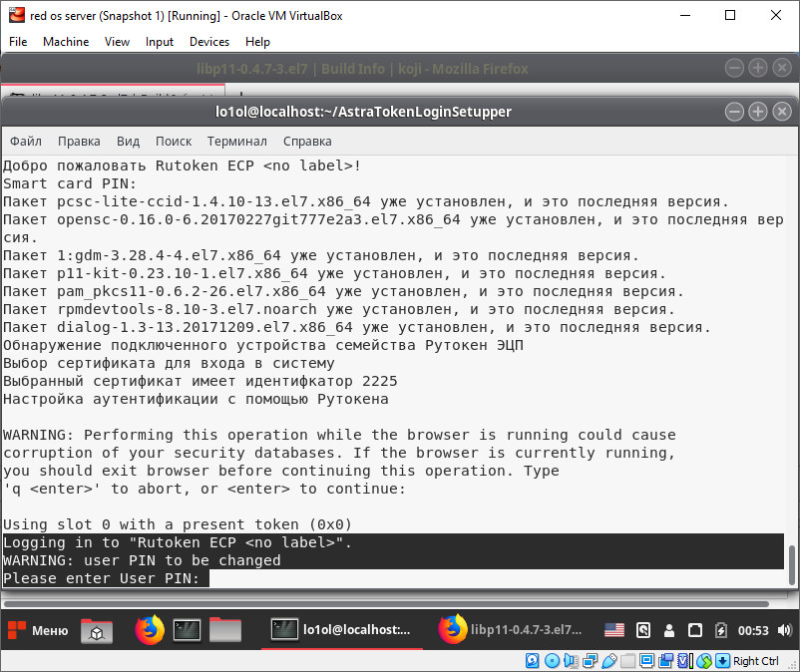Open VirtualBox Machine menu
800x672 pixels.
(66, 42)
